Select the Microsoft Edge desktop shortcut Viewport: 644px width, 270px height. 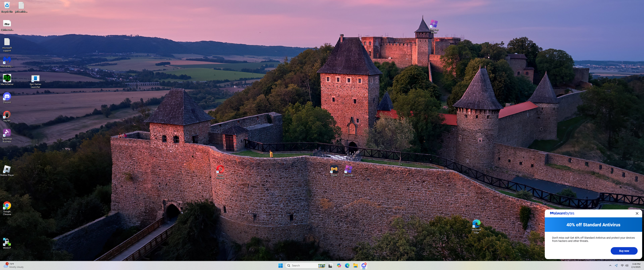point(476,224)
